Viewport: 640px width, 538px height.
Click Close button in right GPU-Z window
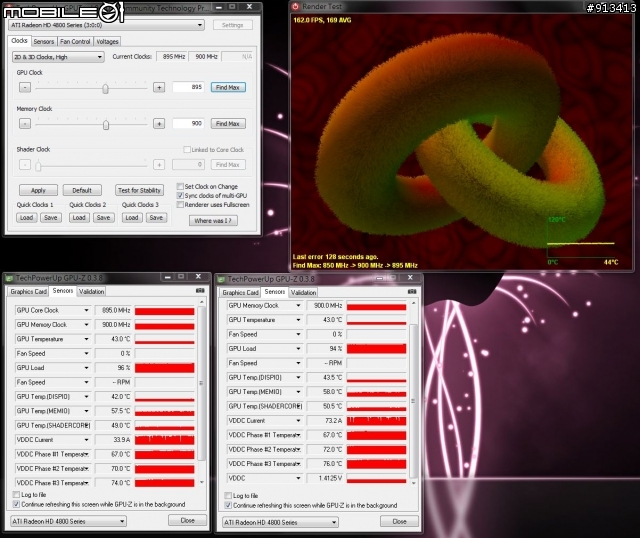(399, 521)
